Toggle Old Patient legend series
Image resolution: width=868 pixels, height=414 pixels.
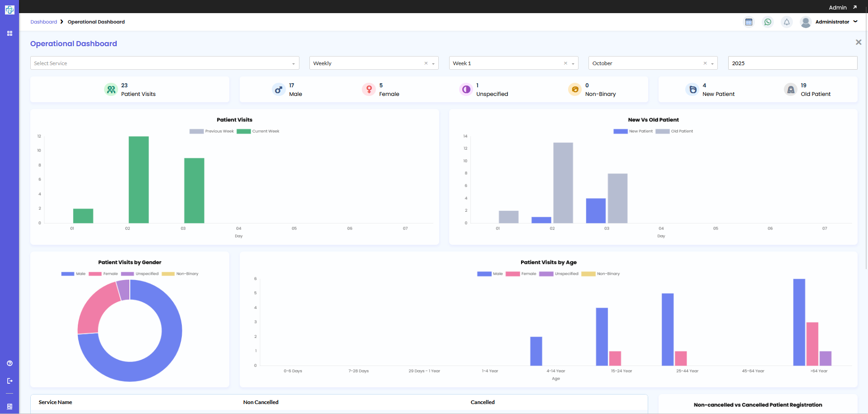click(674, 131)
